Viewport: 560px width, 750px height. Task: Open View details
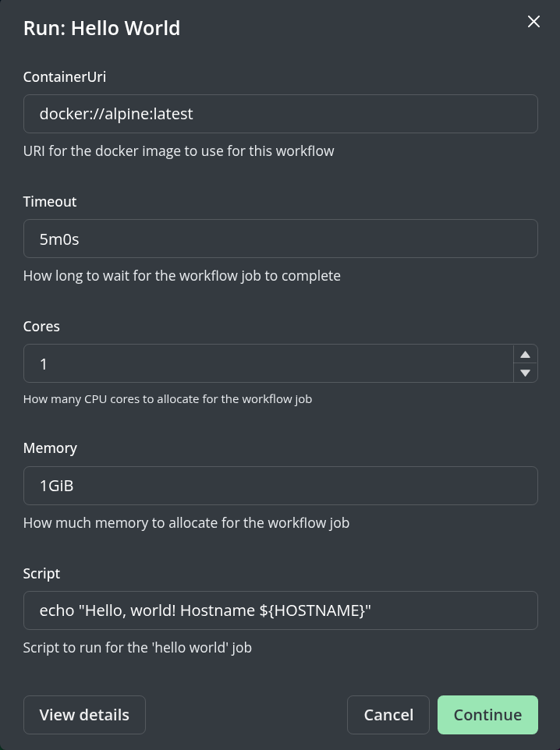[84, 714]
